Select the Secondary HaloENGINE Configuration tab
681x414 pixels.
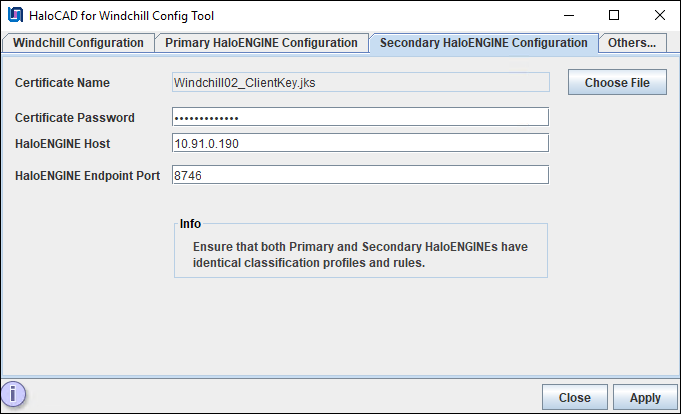[x=483, y=43]
